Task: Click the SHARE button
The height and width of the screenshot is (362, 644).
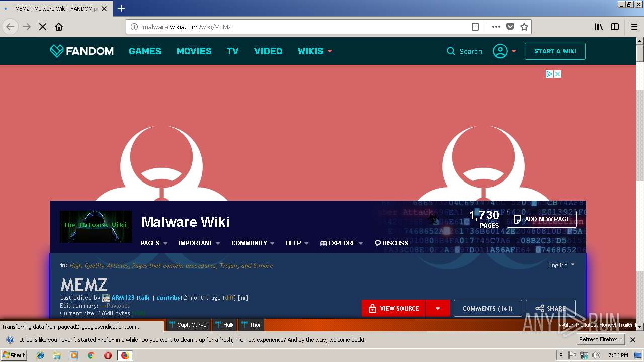Action: pyautogui.click(x=550, y=308)
